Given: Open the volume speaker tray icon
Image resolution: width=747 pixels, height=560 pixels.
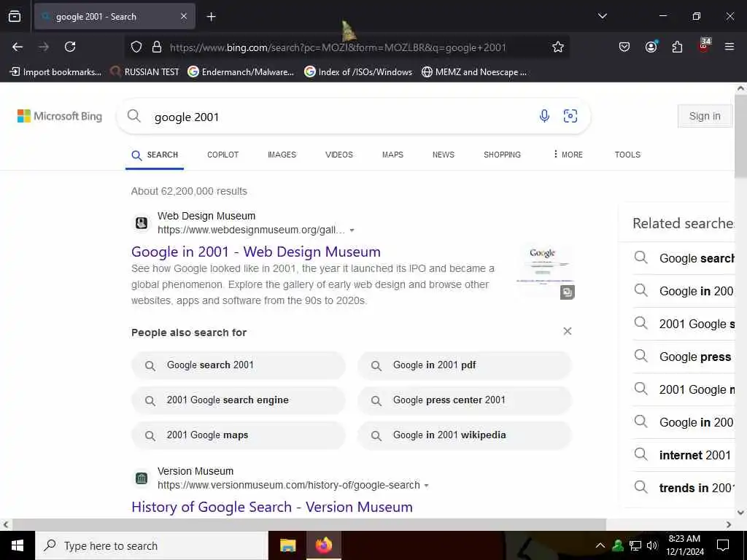Looking at the screenshot, I should 652,545.
